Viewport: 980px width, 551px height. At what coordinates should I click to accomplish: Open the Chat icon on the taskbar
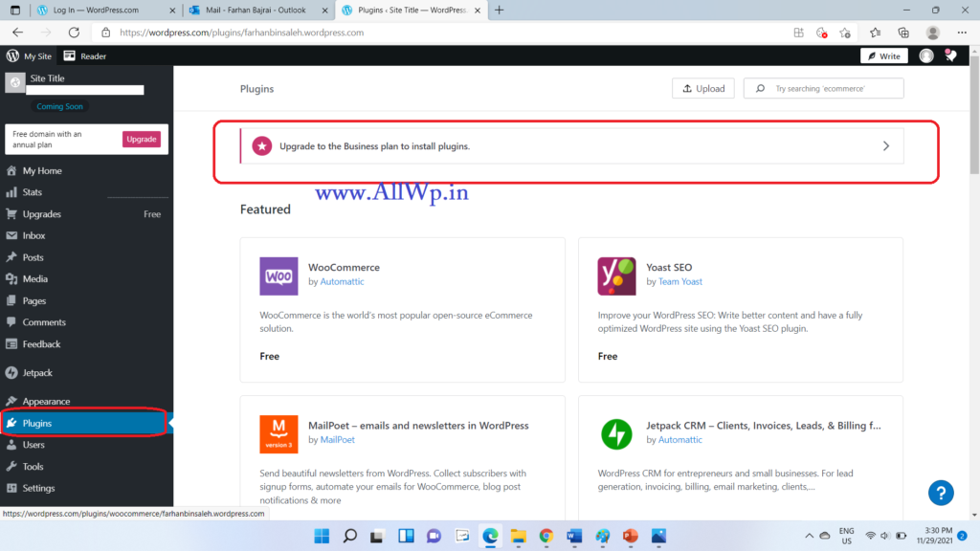click(434, 536)
